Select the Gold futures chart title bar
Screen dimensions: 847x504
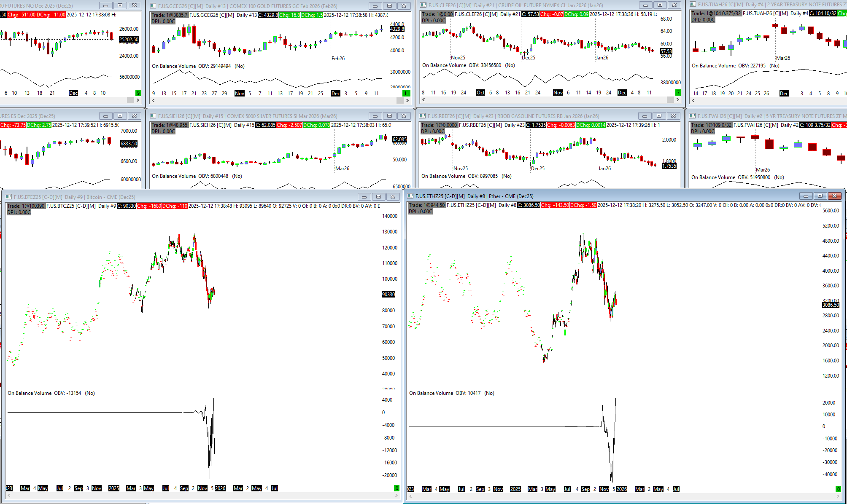coord(253,6)
